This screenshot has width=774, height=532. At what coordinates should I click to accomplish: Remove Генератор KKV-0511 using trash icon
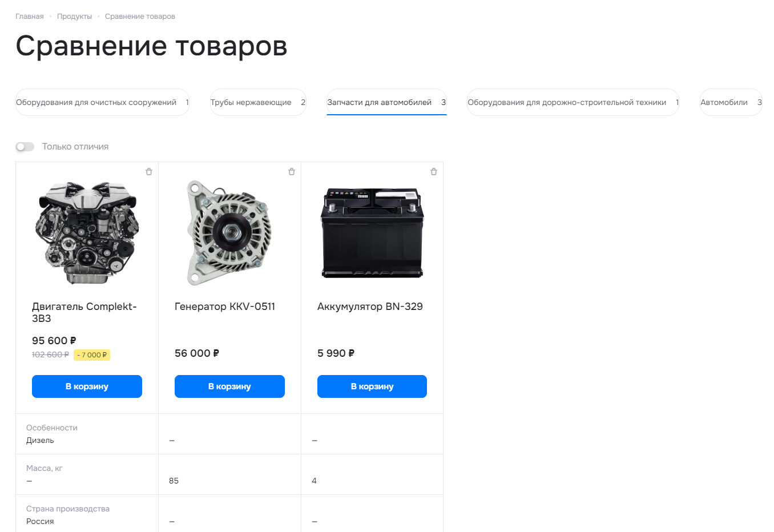click(x=292, y=172)
